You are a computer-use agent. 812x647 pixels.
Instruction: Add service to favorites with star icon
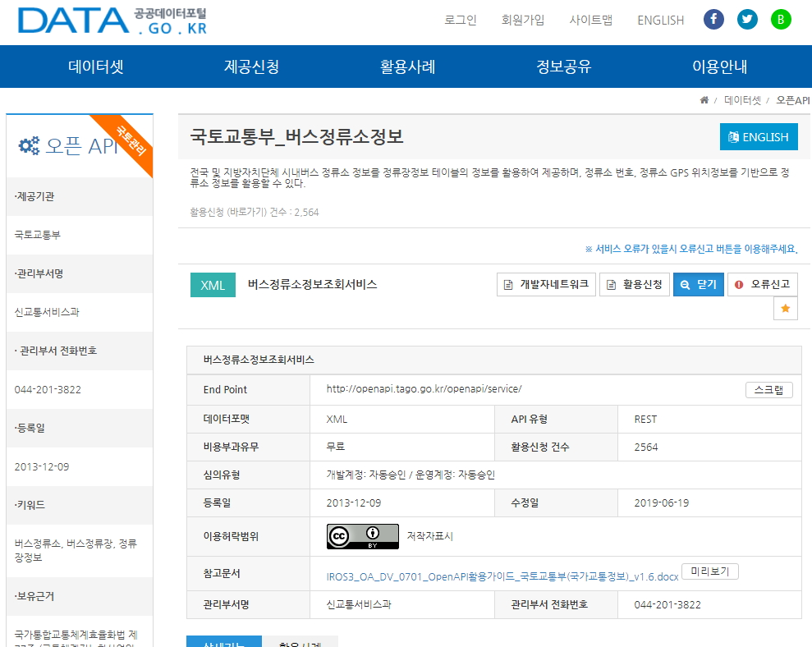click(x=786, y=309)
